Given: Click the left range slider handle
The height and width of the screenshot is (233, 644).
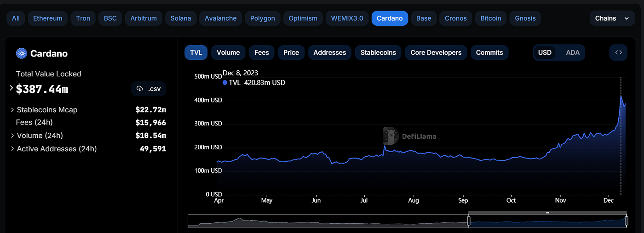Looking at the screenshot, I should (x=469, y=221).
